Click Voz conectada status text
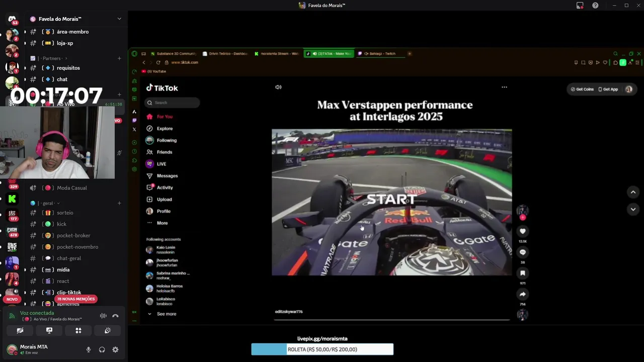 coord(37,313)
